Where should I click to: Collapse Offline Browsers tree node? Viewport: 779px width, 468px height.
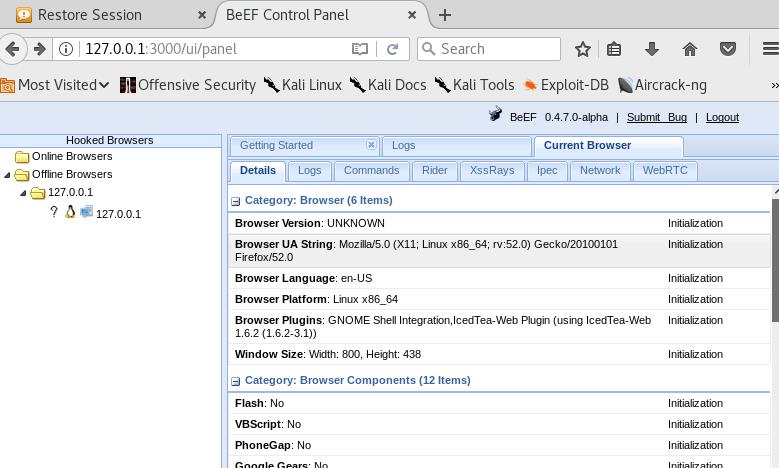(7, 175)
